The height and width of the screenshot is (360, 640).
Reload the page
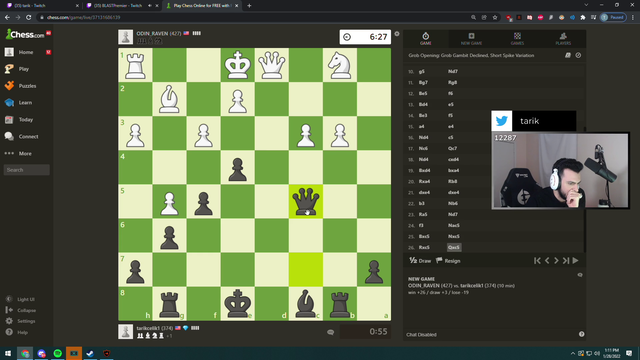(29, 18)
